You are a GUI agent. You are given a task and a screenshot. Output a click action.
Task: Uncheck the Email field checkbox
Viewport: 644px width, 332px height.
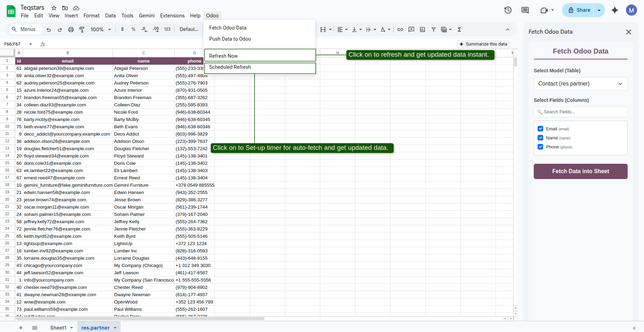(x=540, y=129)
